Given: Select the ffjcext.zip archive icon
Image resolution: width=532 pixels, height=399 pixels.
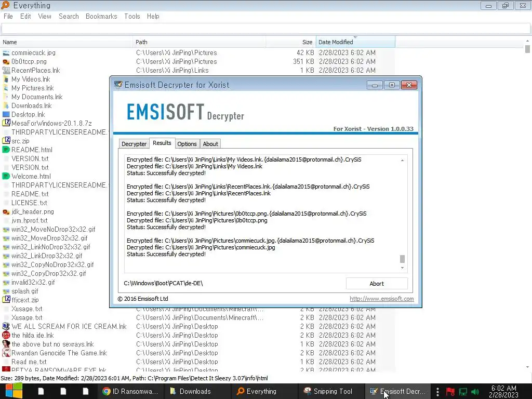Looking at the screenshot, I should pyautogui.click(x=6, y=300).
